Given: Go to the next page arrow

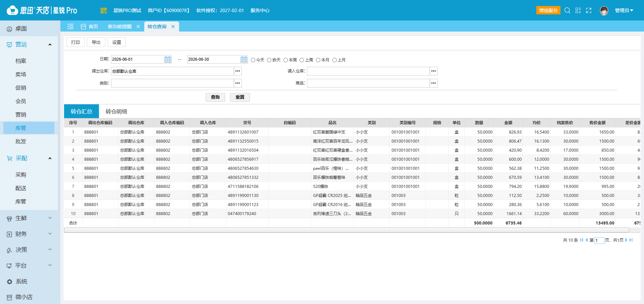Looking at the screenshot, I should [x=626, y=240].
